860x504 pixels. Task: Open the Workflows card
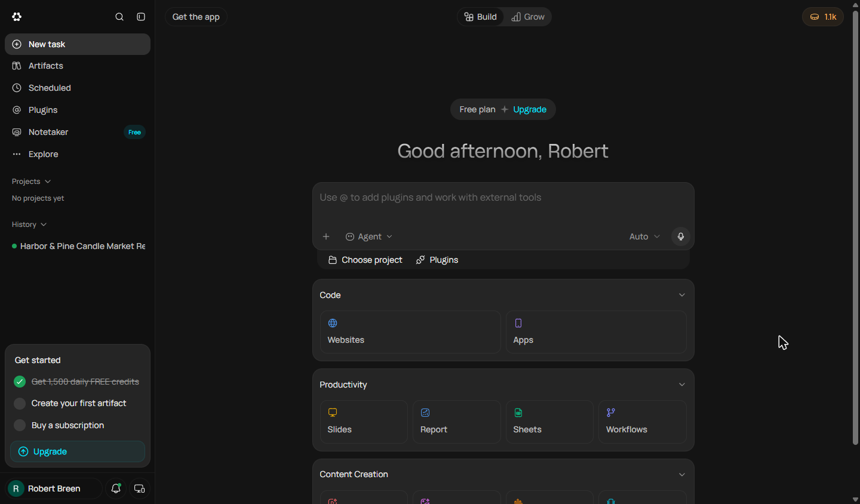[x=642, y=422]
